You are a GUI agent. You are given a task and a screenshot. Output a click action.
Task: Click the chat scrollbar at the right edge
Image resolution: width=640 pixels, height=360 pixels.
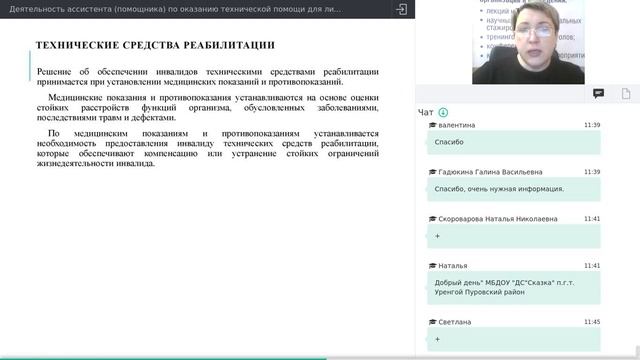click(638, 351)
